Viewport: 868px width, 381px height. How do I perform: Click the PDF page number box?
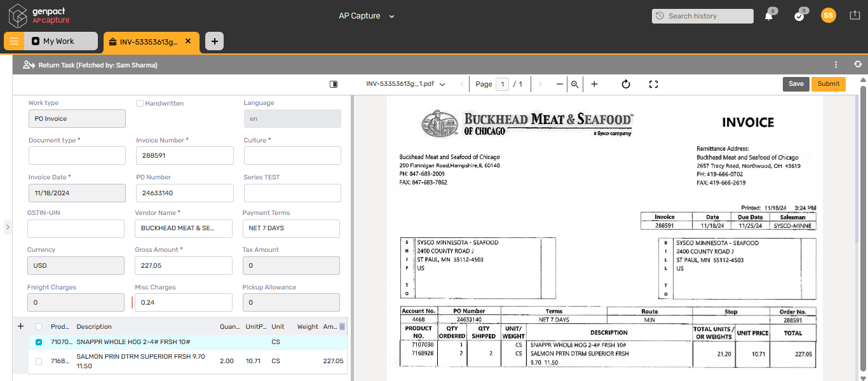[502, 84]
